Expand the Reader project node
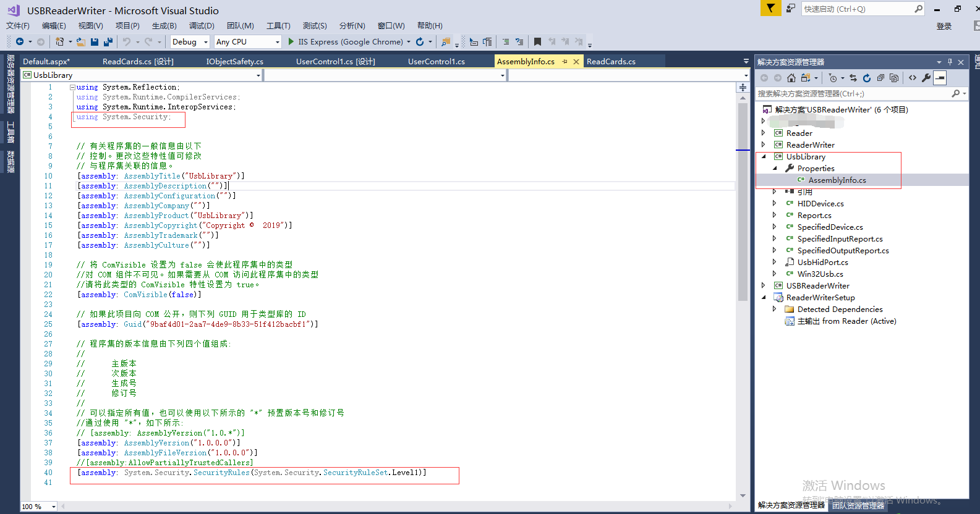Image resolution: width=980 pixels, height=514 pixels. pyautogui.click(x=764, y=133)
